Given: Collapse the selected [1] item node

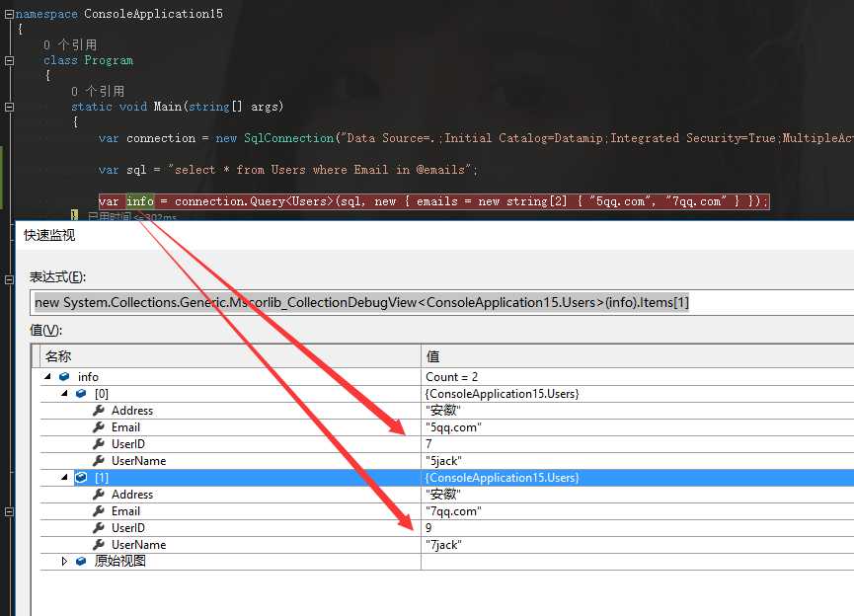Looking at the screenshot, I should (65, 478).
